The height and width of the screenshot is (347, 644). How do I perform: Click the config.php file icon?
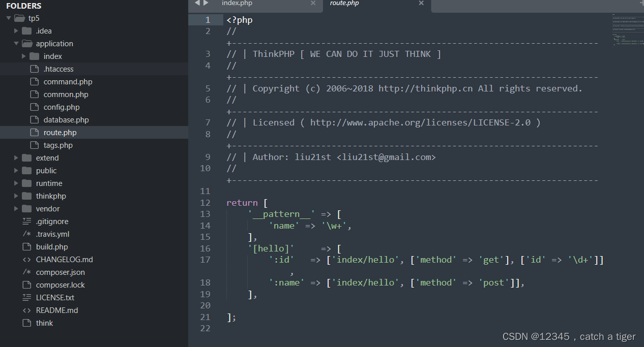click(x=34, y=107)
